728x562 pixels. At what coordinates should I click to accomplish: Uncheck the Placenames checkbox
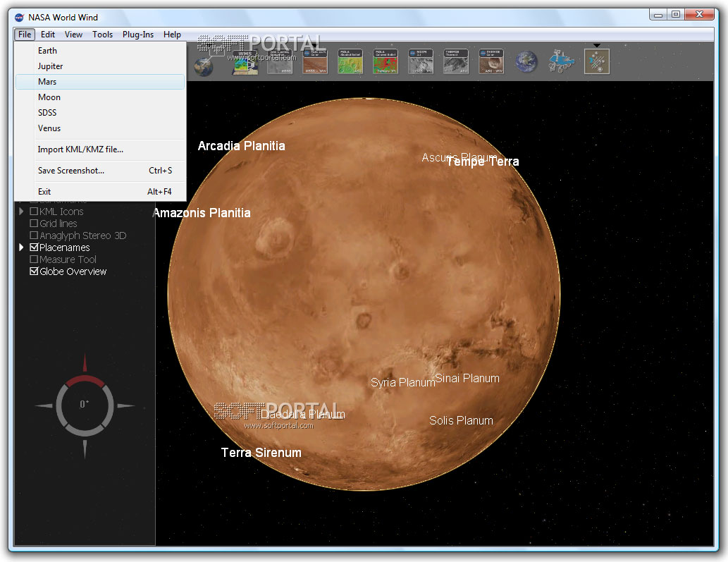click(34, 248)
